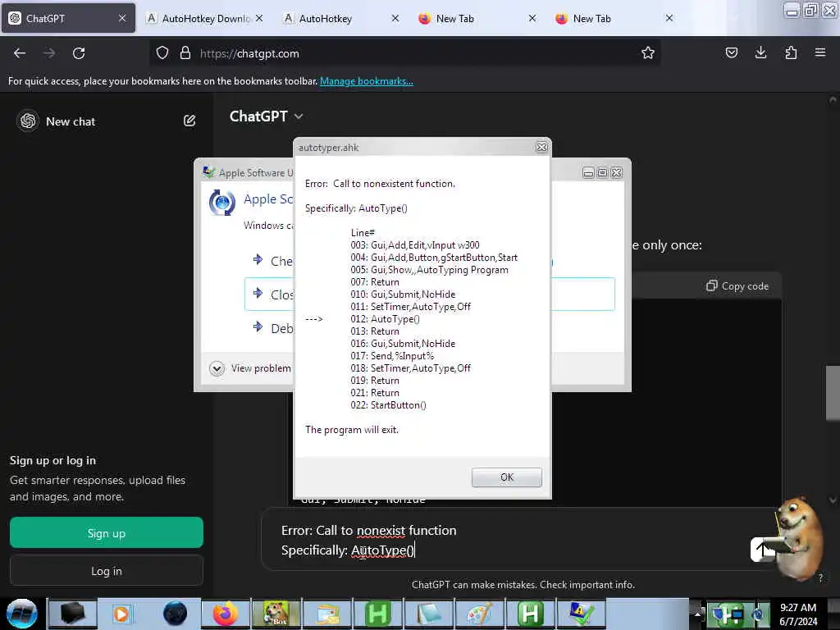840x630 pixels.
Task: Start a new chat with the compose icon
Action: coord(189,121)
